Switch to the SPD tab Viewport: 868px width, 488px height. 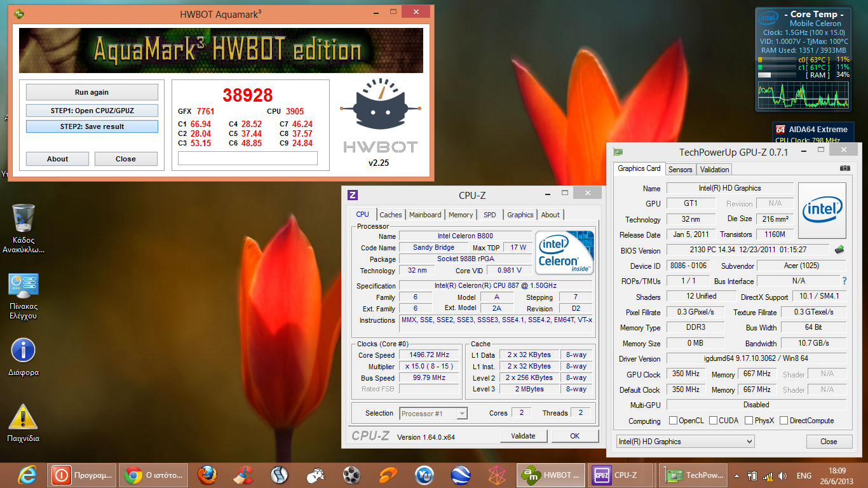coord(490,215)
